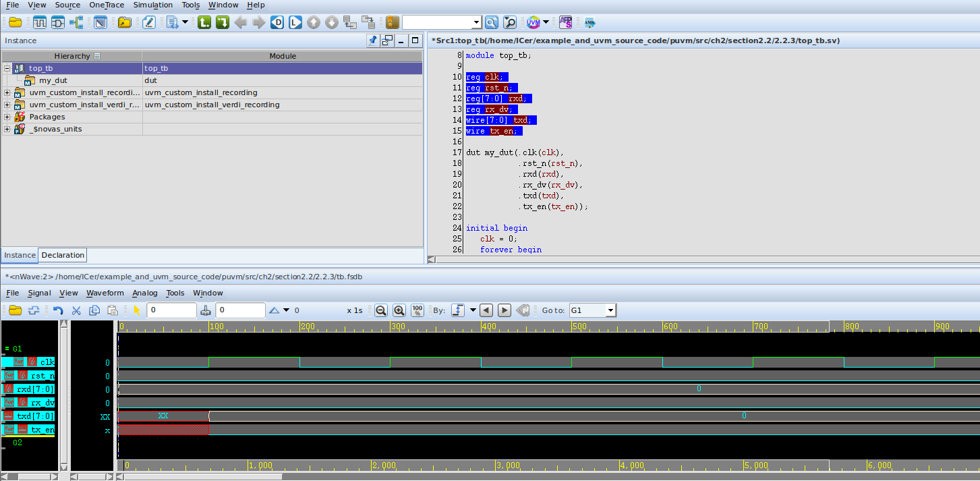Zoom out the waveform view
This screenshot has width=980, height=481.
point(381,310)
